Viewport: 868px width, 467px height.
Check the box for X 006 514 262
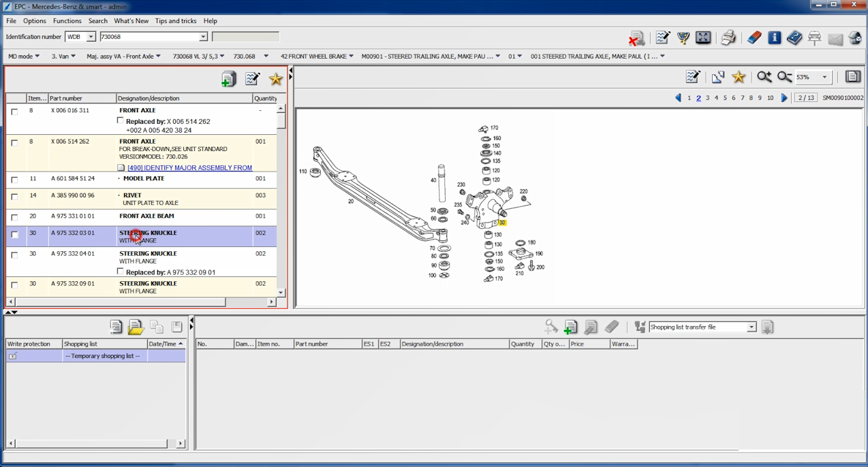(14, 143)
